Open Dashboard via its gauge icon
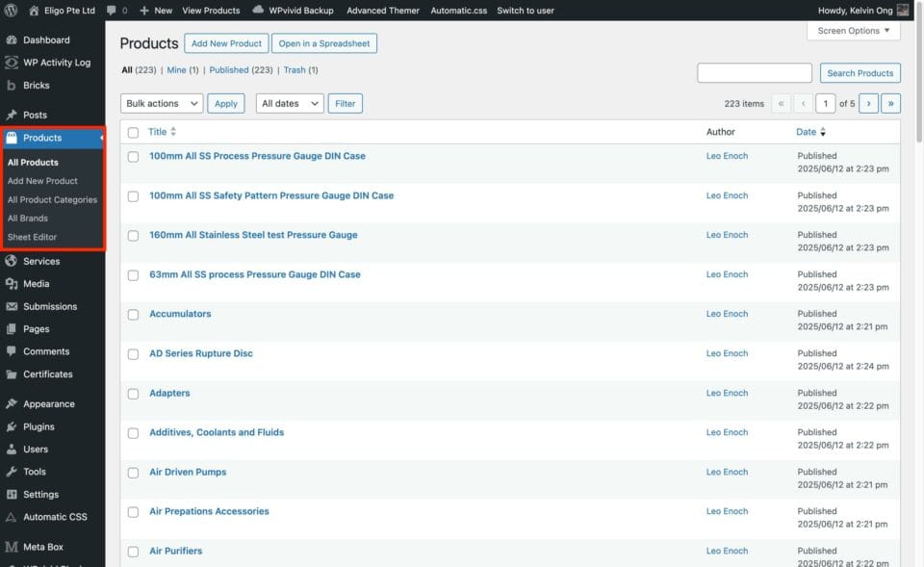The height and width of the screenshot is (567, 924). coord(12,40)
